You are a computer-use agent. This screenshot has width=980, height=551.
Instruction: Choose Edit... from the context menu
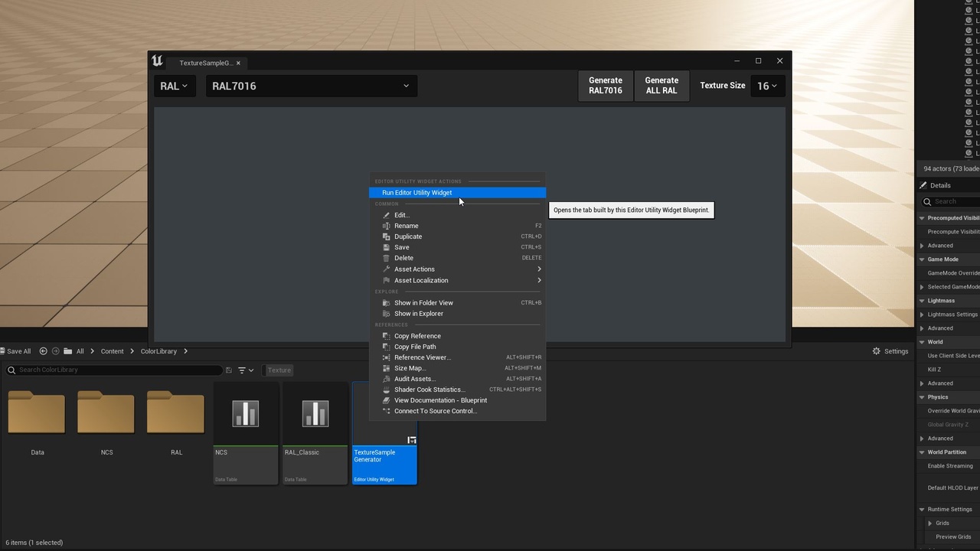click(457, 215)
